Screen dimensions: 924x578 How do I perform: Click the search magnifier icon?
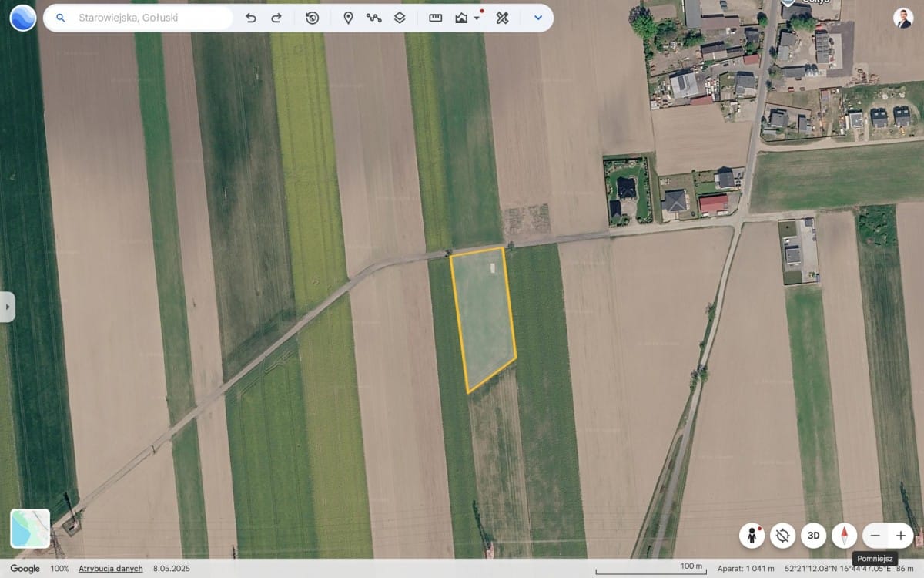pyautogui.click(x=61, y=18)
